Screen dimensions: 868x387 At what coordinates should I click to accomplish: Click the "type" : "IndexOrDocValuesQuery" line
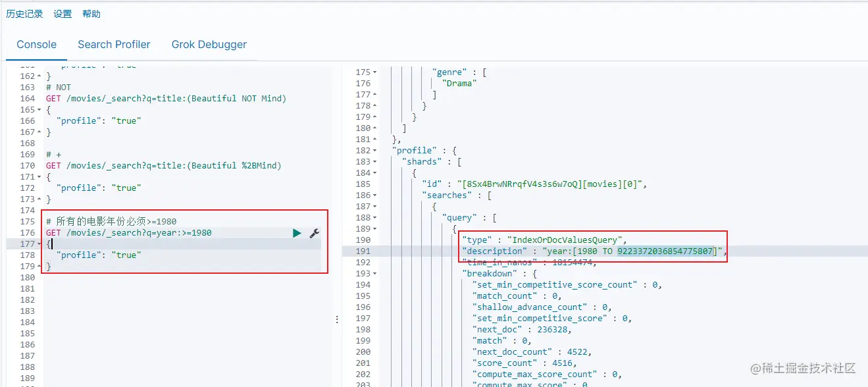(x=545, y=240)
